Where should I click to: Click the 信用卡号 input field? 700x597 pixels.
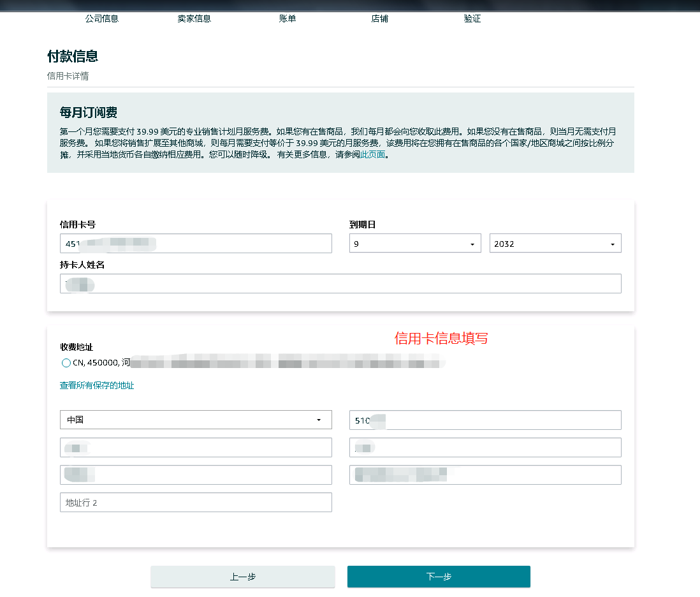(x=196, y=243)
